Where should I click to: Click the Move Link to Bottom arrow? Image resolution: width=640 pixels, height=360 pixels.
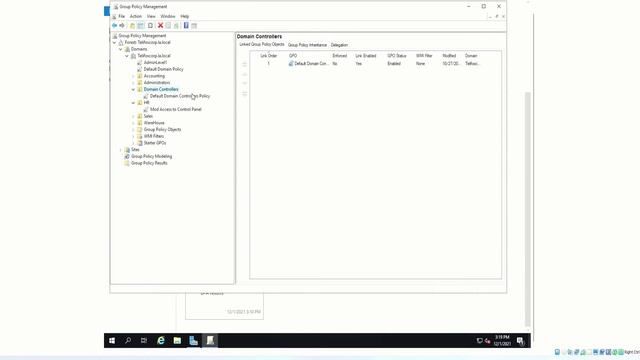[244, 94]
